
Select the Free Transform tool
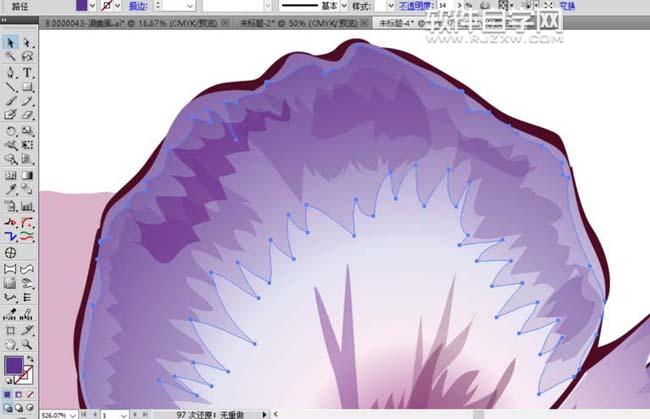pos(27,145)
